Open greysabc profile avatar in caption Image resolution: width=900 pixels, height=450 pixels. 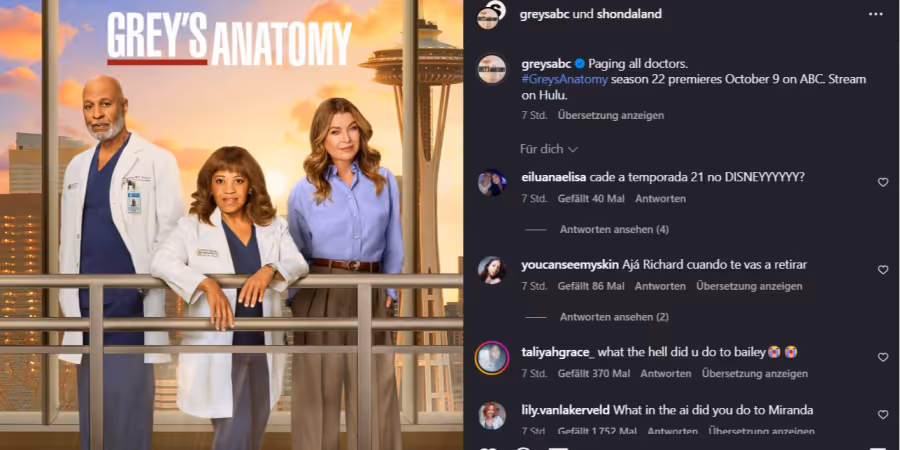[492, 69]
